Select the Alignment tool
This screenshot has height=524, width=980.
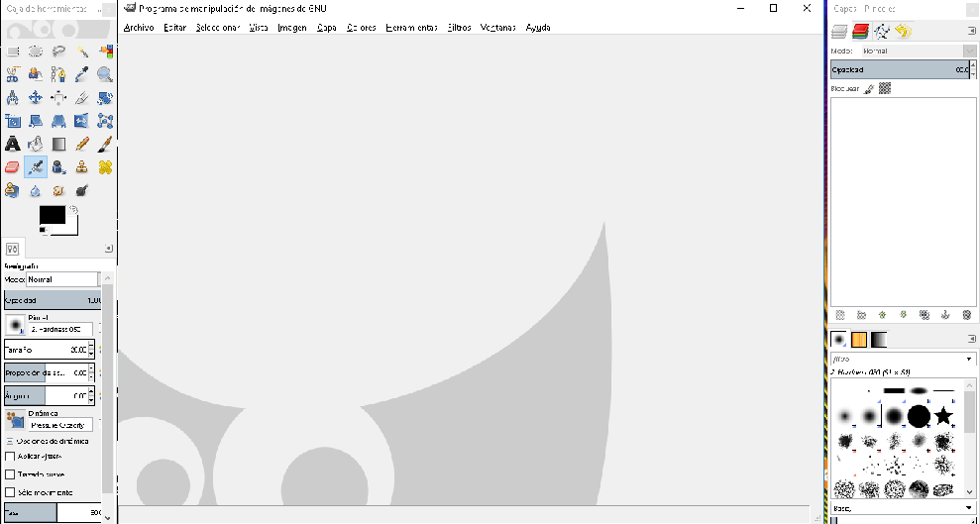[58, 97]
